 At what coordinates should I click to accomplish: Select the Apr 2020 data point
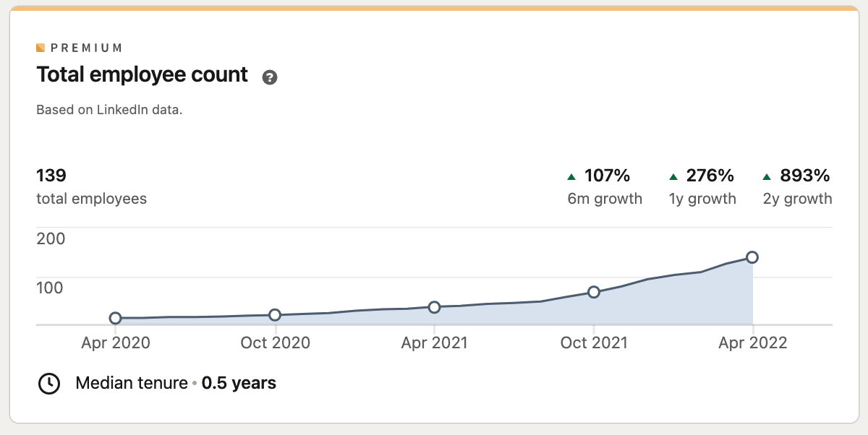(115, 318)
